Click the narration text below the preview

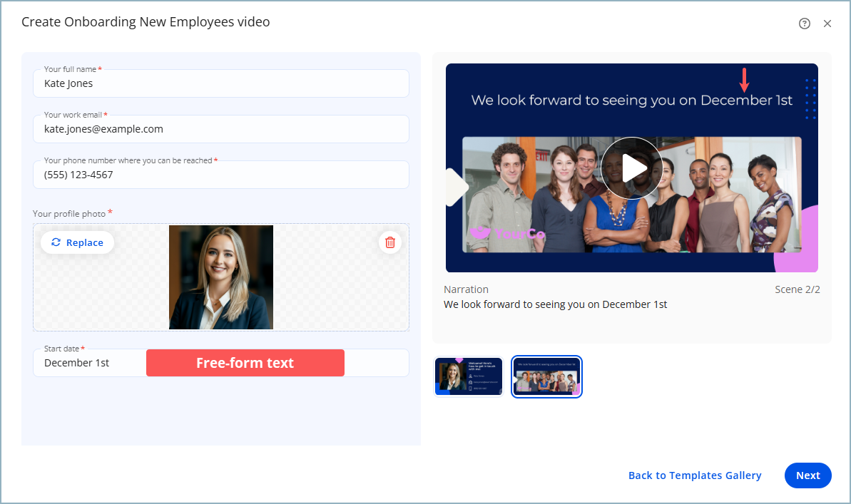coord(555,304)
